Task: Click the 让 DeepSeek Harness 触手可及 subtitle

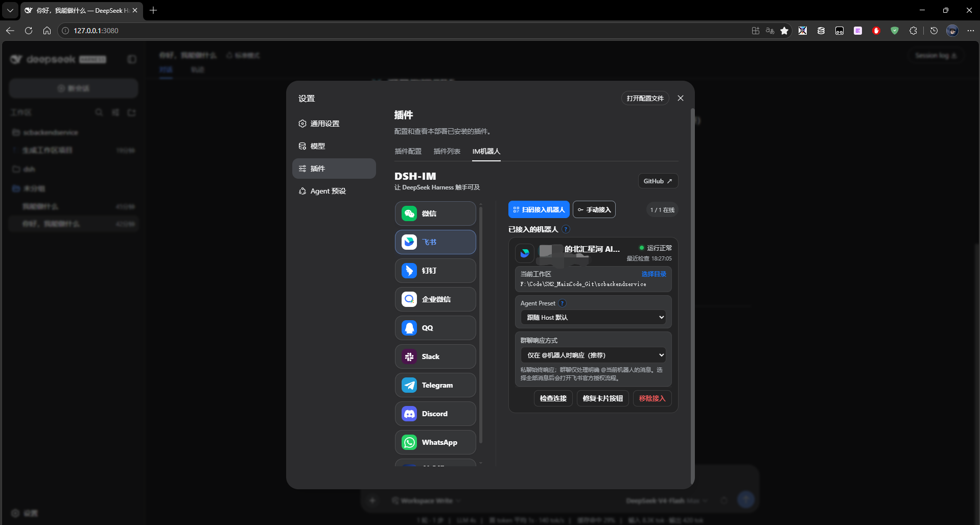Action: tap(437, 187)
